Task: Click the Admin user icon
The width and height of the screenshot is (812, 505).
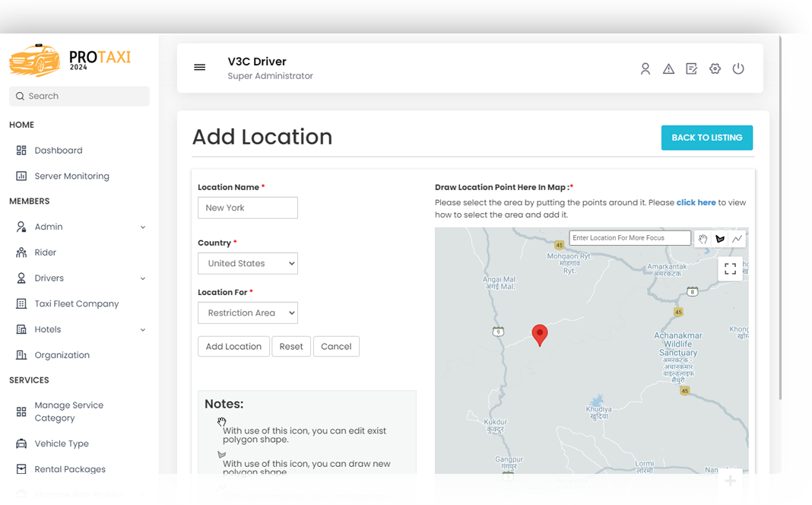Action: 21,227
